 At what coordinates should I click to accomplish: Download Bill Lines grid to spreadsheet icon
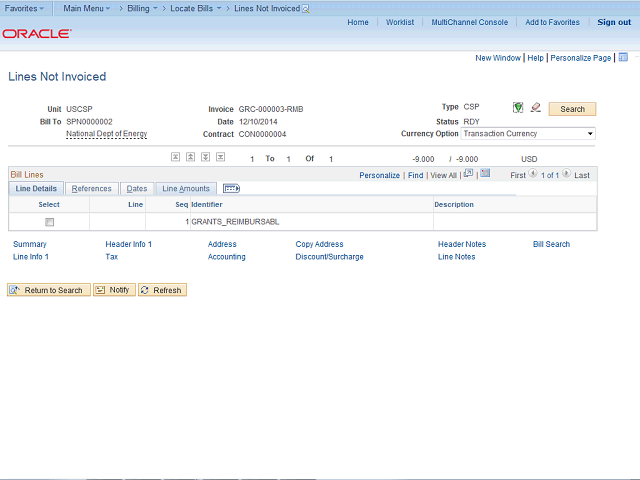pyautogui.click(x=485, y=173)
